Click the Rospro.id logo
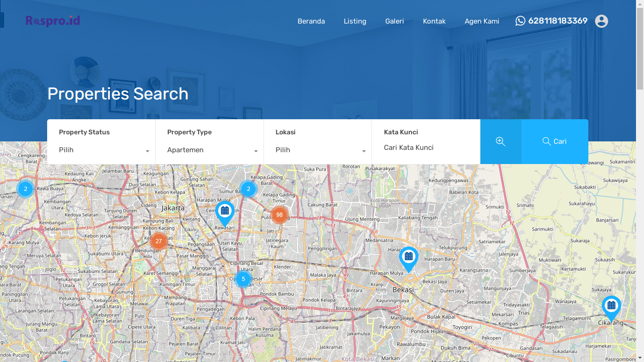 coord(53,21)
